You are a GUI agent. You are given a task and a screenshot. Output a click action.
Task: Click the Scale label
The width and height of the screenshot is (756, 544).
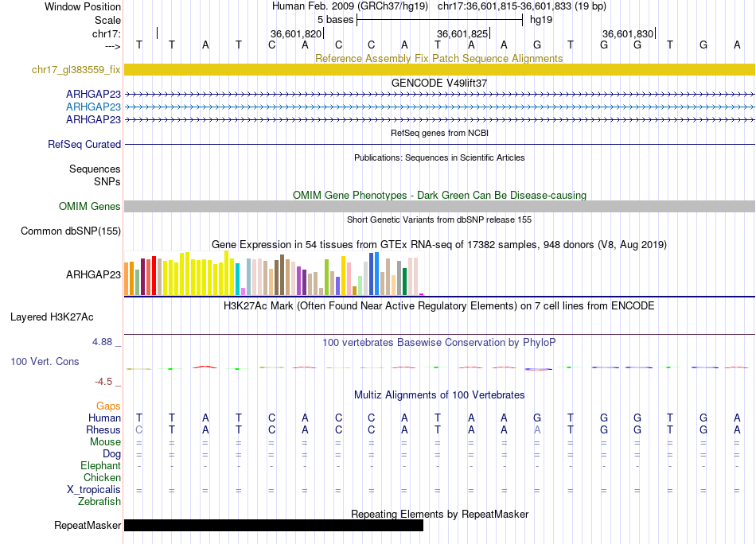(107, 20)
